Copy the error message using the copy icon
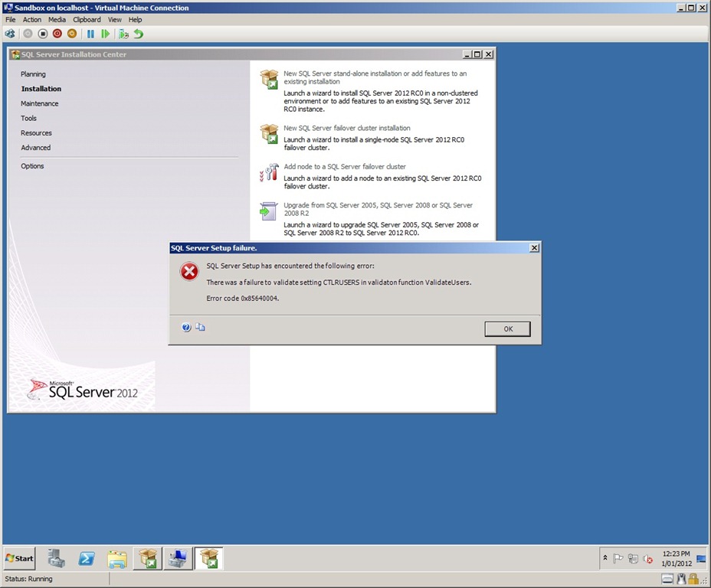 click(200, 327)
